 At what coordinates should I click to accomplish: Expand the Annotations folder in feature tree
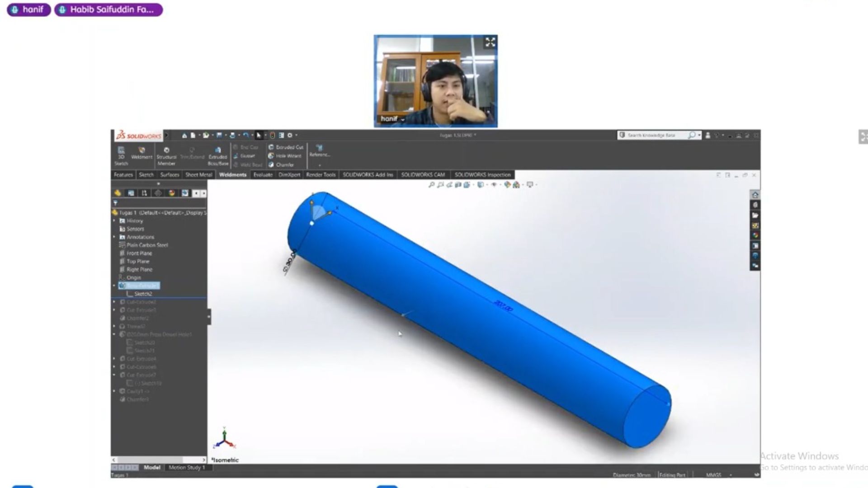click(x=114, y=237)
